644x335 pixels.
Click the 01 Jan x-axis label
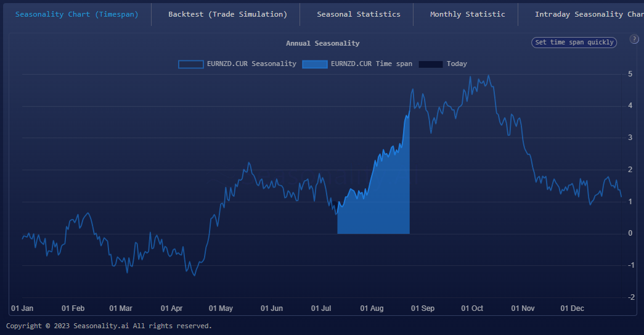tap(22, 308)
